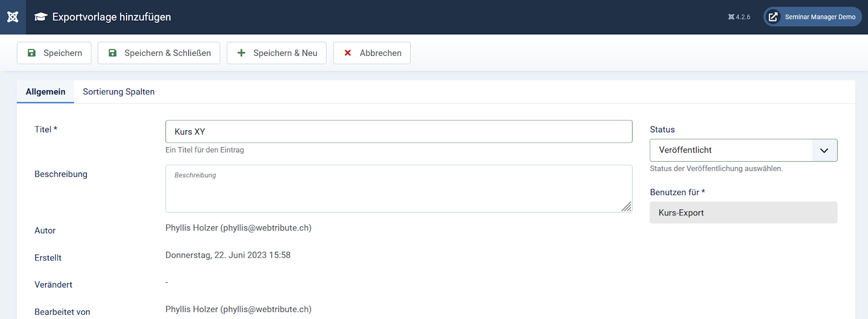Click the Bearbeitet von label
Screen dimensions: 868x319
[x=62, y=312]
